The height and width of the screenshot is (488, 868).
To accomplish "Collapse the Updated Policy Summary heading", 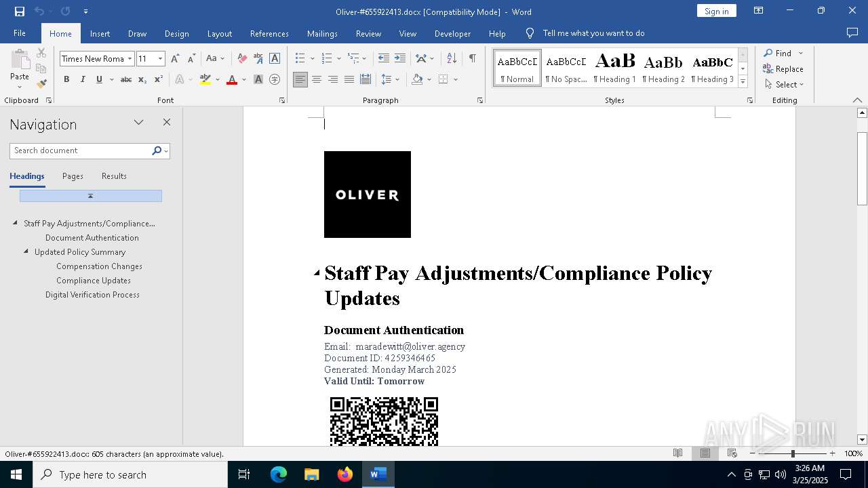I will click(x=26, y=251).
